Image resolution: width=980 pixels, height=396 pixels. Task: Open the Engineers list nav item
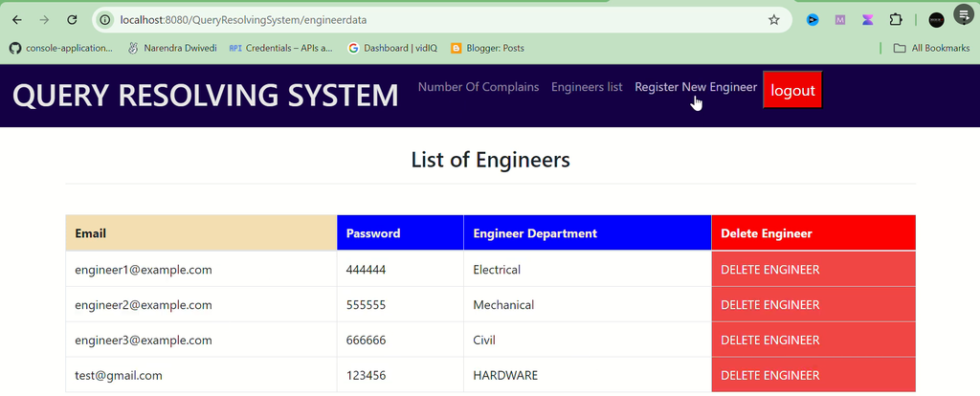(x=587, y=87)
